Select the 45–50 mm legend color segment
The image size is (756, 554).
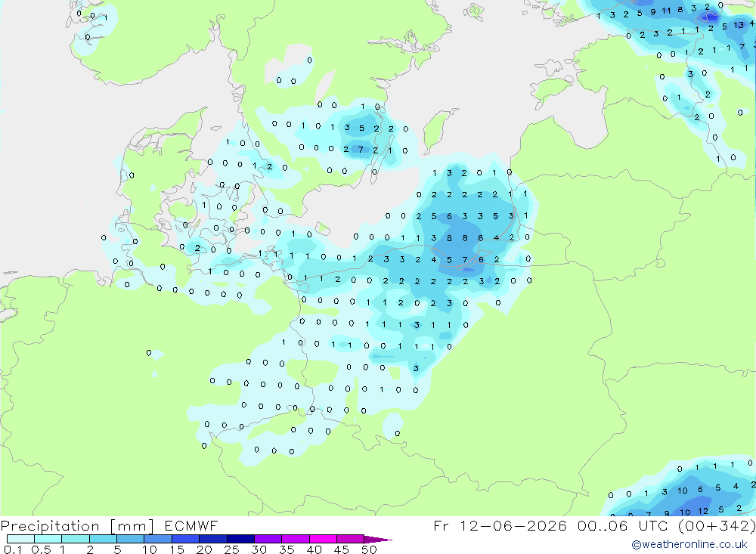pos(350,539)
